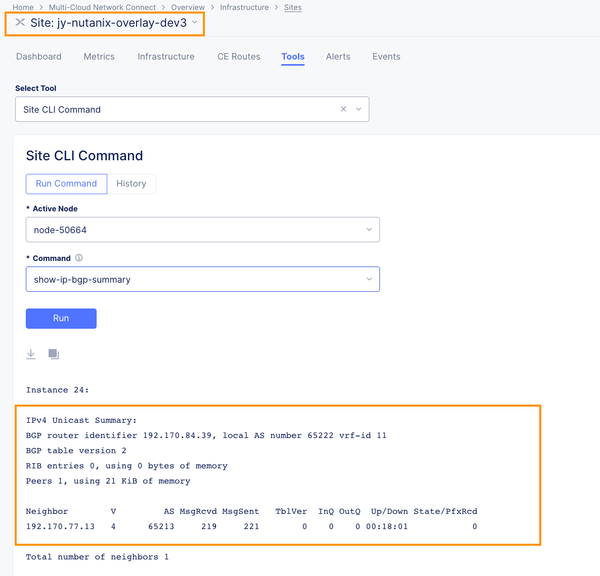The height and width of the screenshot is (576, 600).
Task: Click the Up/Down value 00:18:01
Action: tap(387, 526)
